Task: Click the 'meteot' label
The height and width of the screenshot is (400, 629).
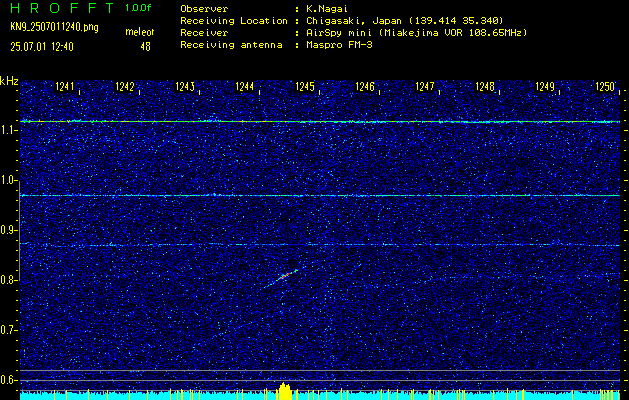Action: click(x=140, y=32)
